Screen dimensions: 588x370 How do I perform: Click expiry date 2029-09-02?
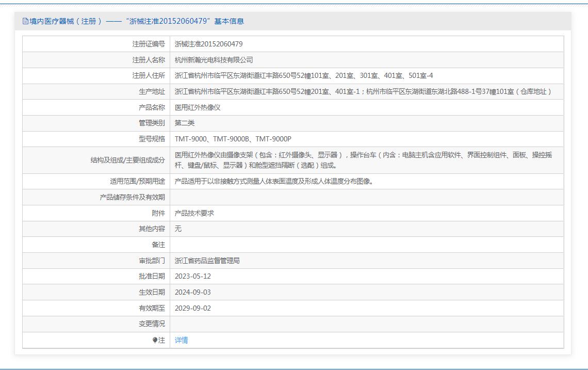[192, 308]
